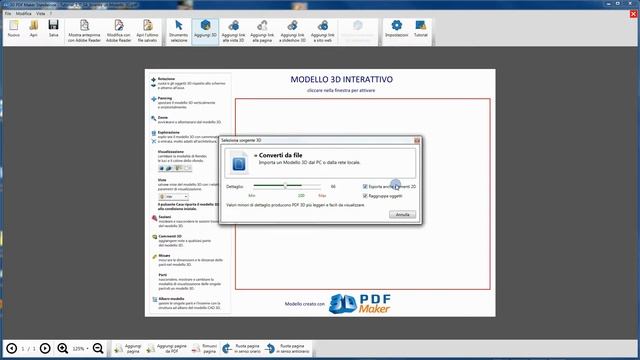The height and width of the screenshot is (360, 640).
Task: Open the ? help menu
Action: coord(51,13)
